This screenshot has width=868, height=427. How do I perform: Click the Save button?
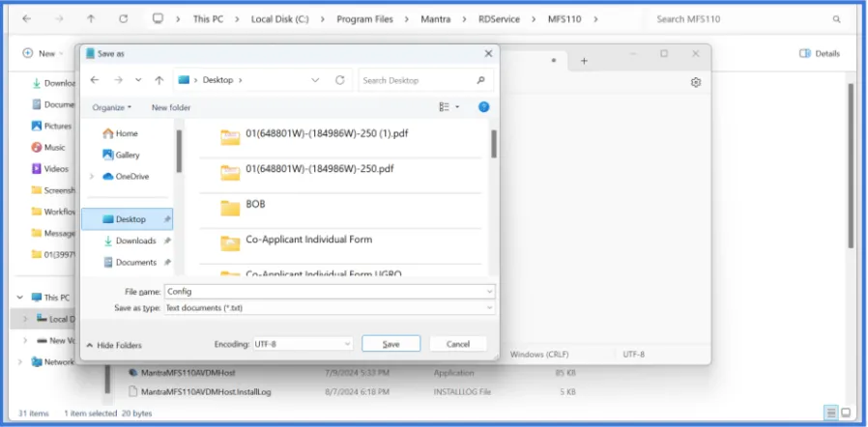coord(391,344)
